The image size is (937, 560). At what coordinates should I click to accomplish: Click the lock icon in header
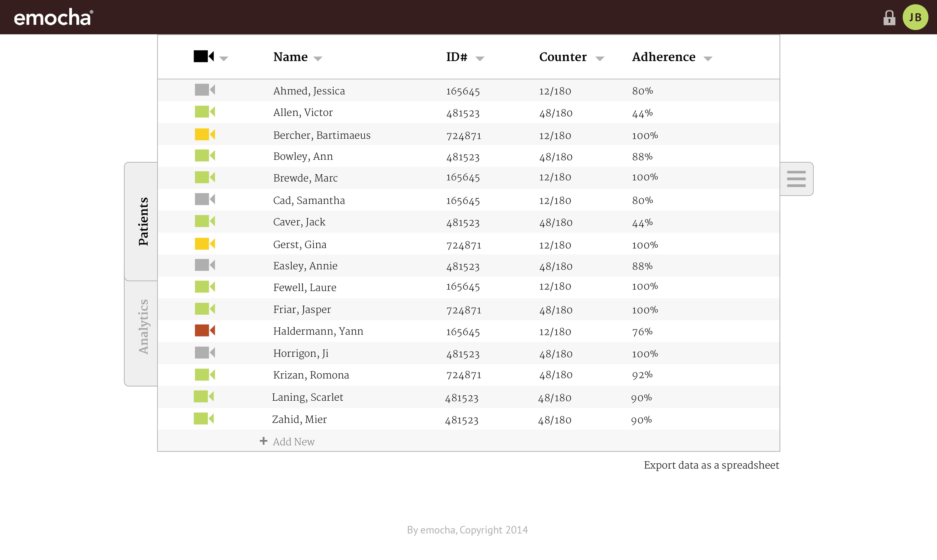889,18
